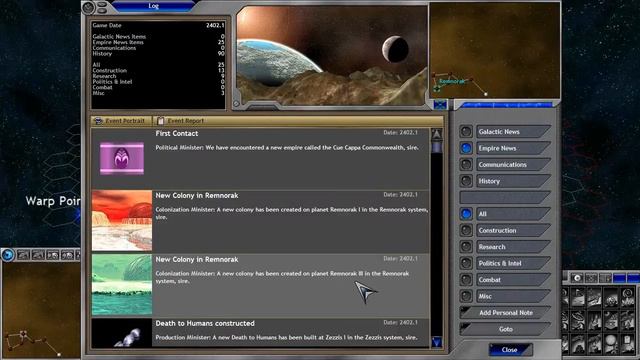Select the Empire News radio button

(465, 148)
